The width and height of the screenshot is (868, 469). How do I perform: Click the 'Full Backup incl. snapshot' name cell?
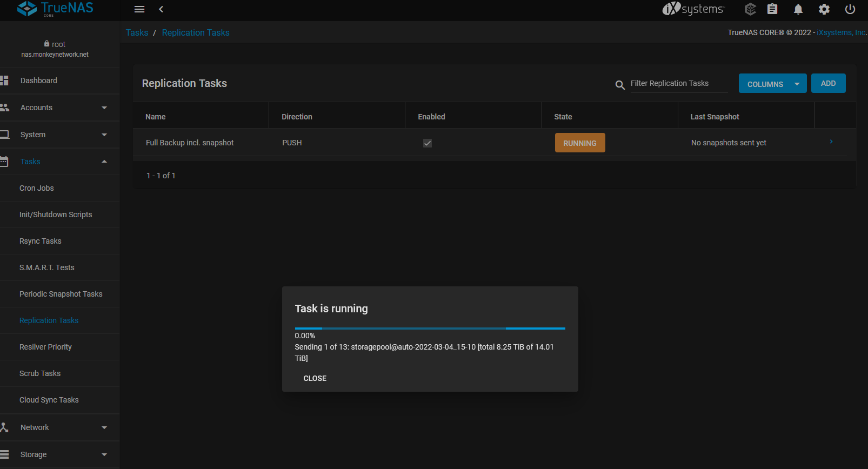coord(190,143)
